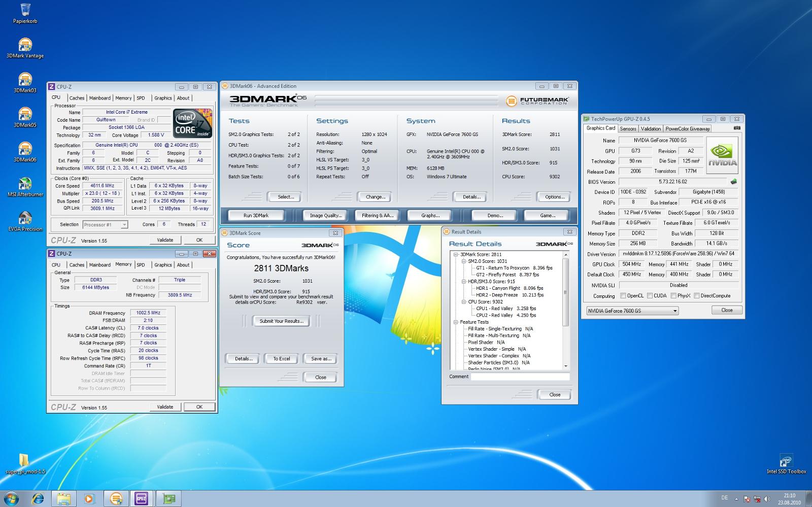This screenshot has height=507, width=812.
Task: Click Save as... in the 3DMark Score window
Action: click(x=321, y=358)
